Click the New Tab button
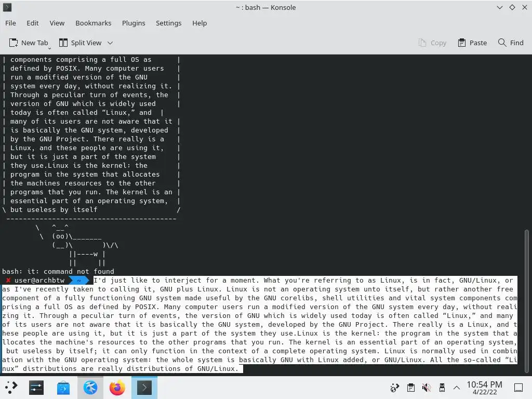Screen dimensions: 532x399 pos(29,43)
